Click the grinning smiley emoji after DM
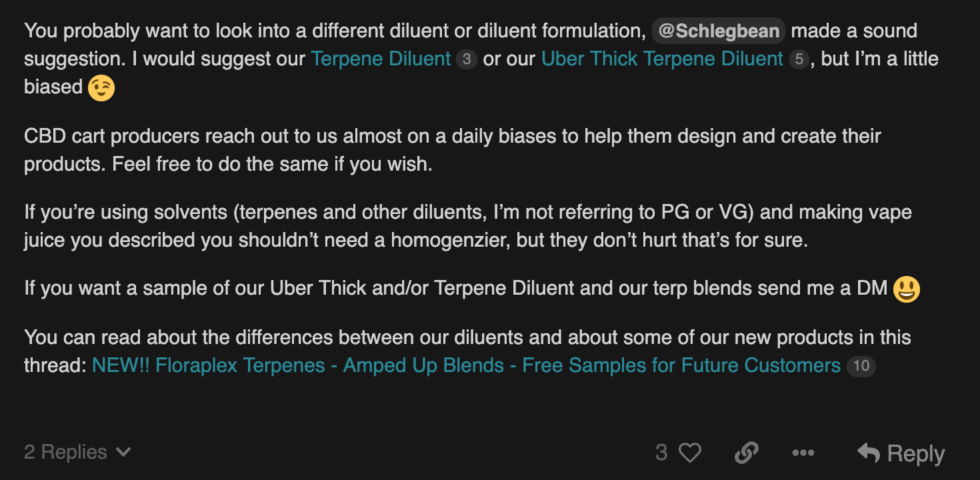 click(x=906, y=289)
